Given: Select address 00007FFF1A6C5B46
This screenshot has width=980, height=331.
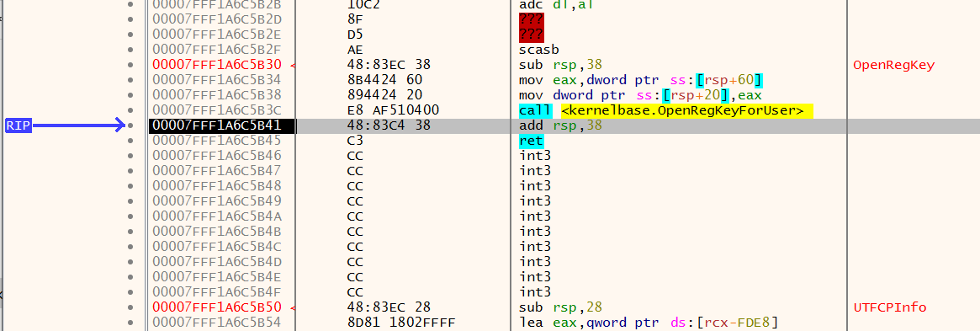Looking at the screenshot, I should pyautogui.click(x=217, y=156).
